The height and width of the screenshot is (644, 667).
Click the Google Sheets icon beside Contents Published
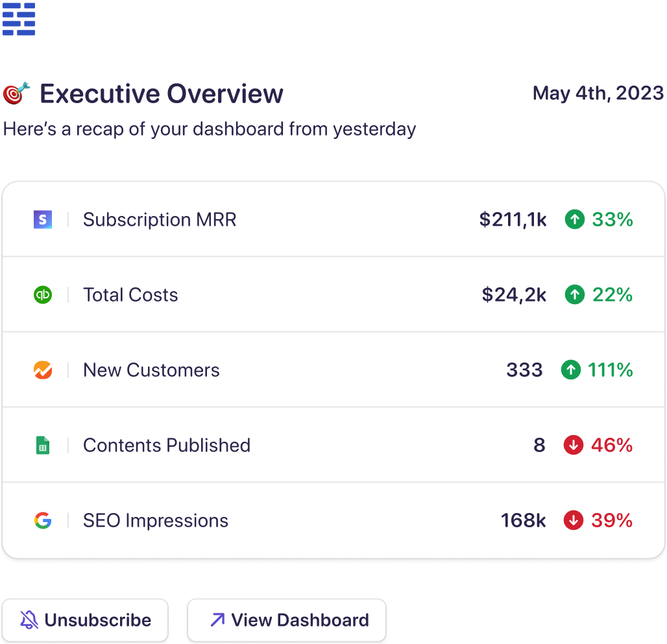pos(42,445)
